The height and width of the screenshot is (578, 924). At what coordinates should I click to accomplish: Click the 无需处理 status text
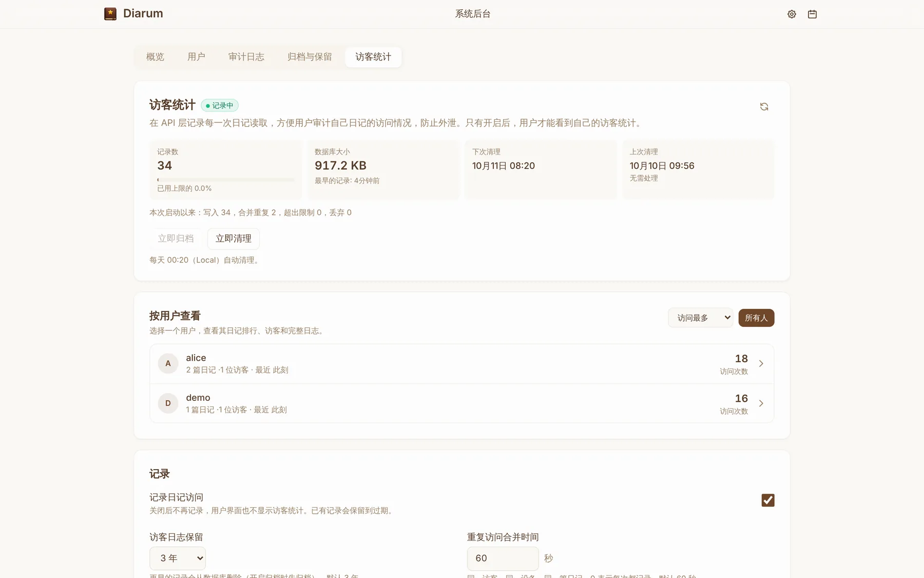click(x=644, y=178)
